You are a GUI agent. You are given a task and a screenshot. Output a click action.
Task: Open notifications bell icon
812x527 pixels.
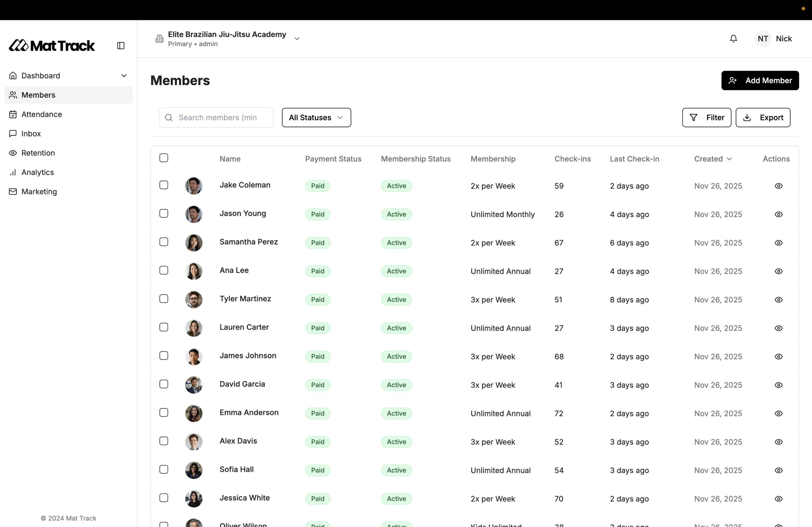point(733,39)
